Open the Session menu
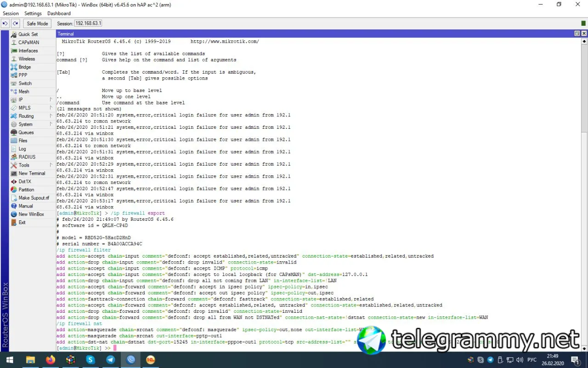 tap(11, 13)
